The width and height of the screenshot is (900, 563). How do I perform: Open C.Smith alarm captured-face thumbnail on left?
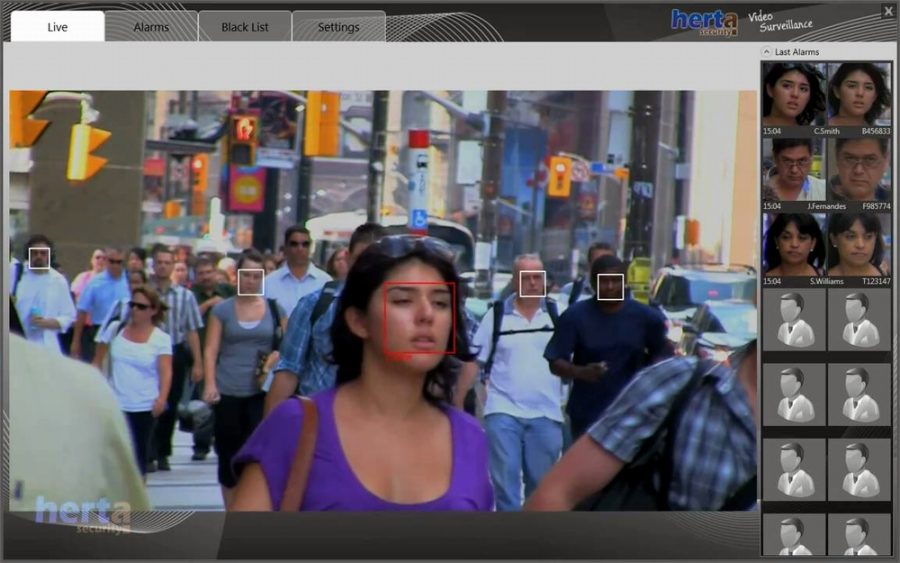click(794, 93)
